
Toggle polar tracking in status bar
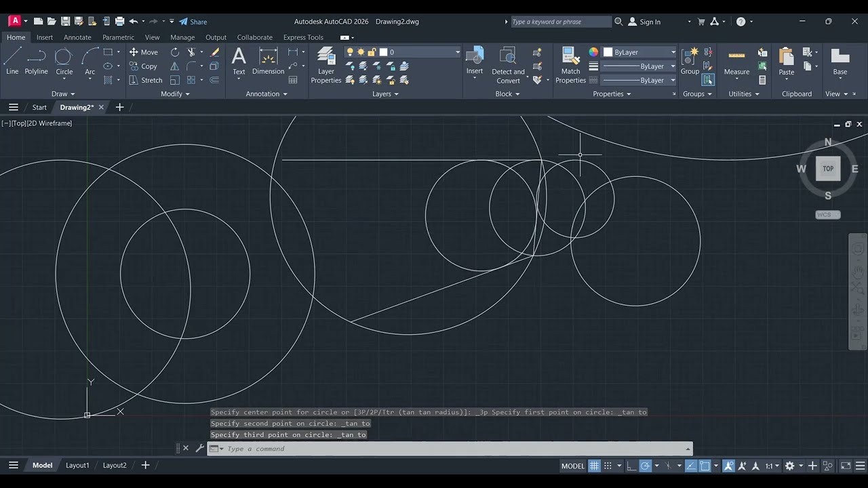pyautogui.click(x=645, y=466)
